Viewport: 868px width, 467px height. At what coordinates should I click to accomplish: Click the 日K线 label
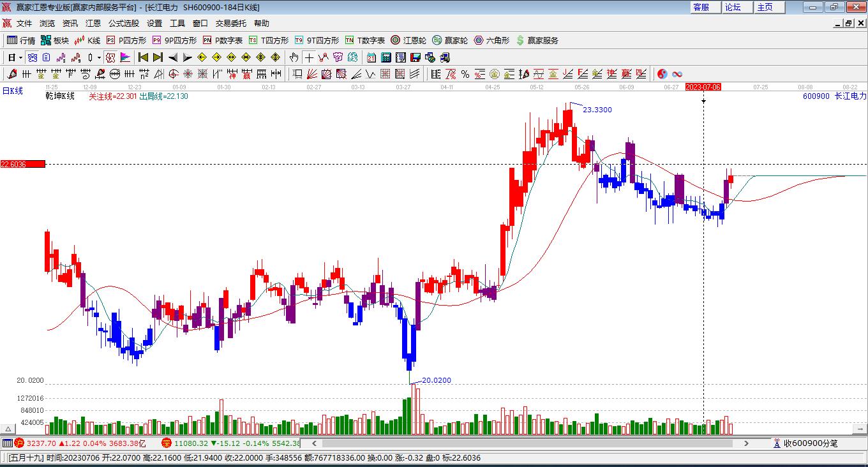click(x=12, y=91)
